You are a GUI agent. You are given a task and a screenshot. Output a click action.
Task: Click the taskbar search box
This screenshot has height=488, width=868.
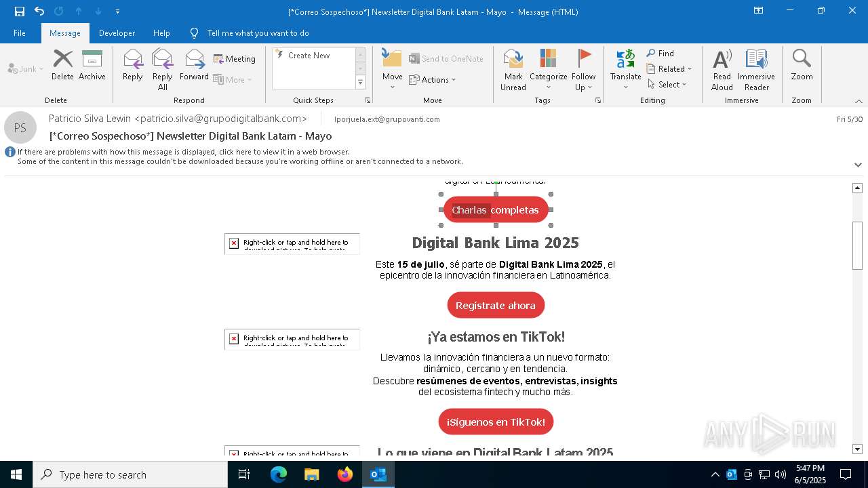click(x=130, y=474)
